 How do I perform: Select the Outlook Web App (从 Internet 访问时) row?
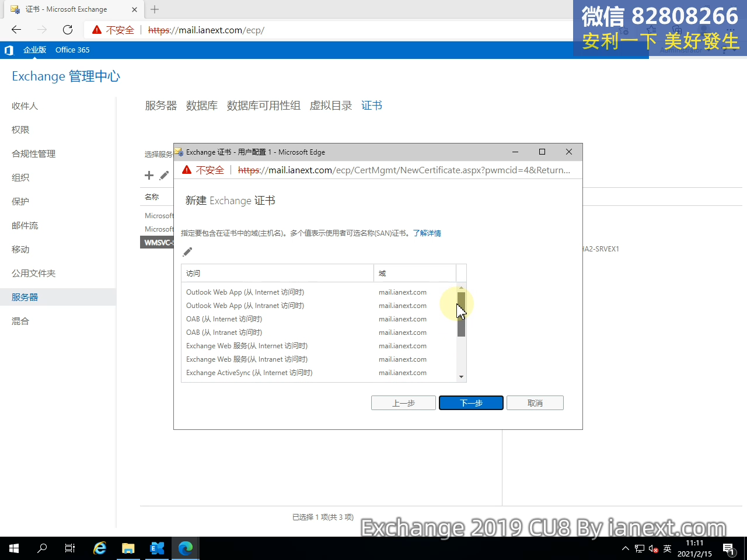pos(319,292)
